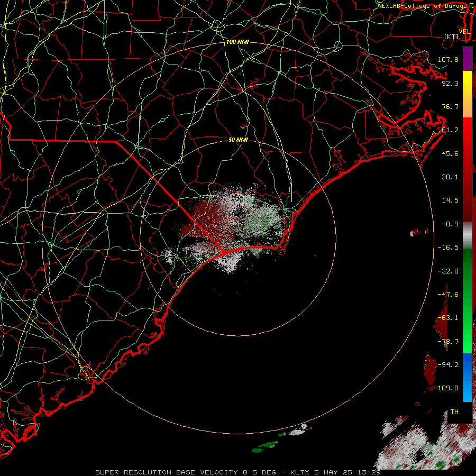
Task: Click the -32.0 legend value
Action: point(448,271)
